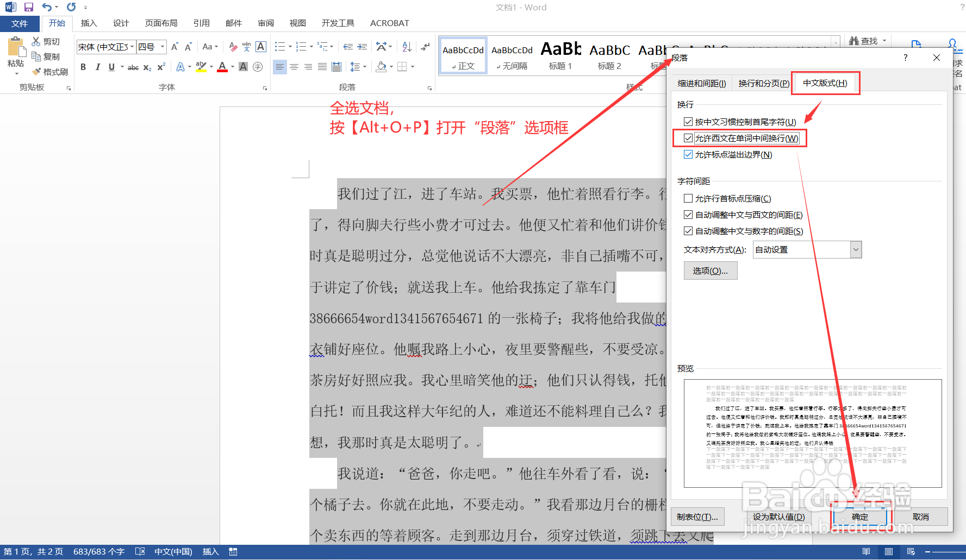Apply strikethrough formatting
This screenshot has height=560, width=966.
(x=133, y=67)
